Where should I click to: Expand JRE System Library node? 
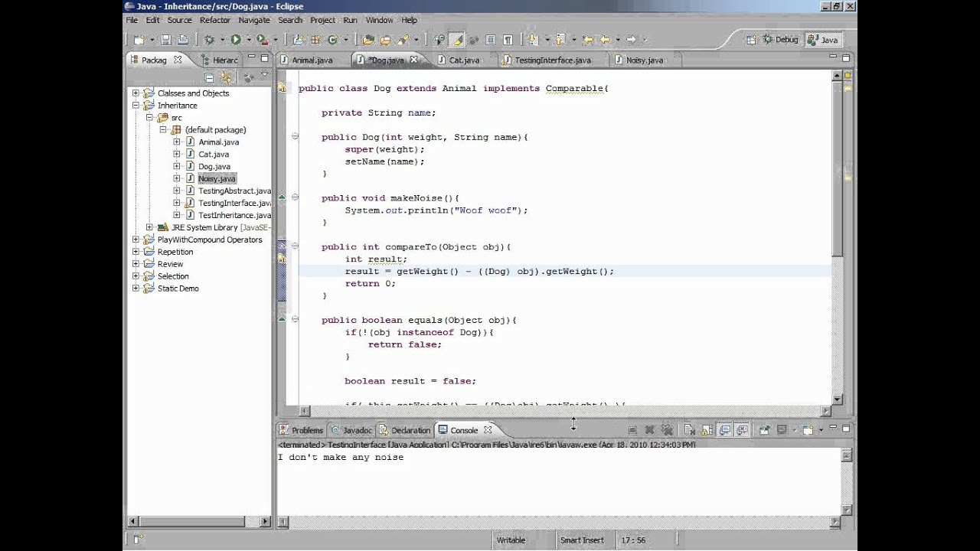pyautogui.click(x=149, y=227)
